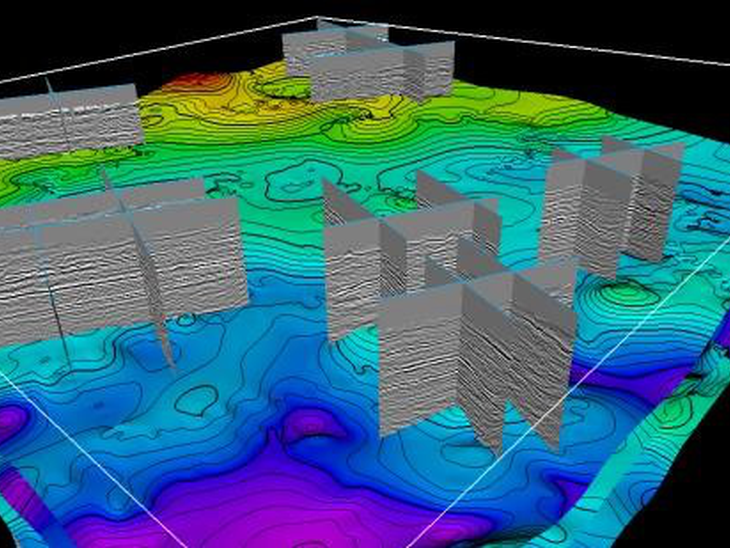Select the yellow contoured area near the red peak
The width and height of the screenshot is (730, 548).
click(223, 109)
